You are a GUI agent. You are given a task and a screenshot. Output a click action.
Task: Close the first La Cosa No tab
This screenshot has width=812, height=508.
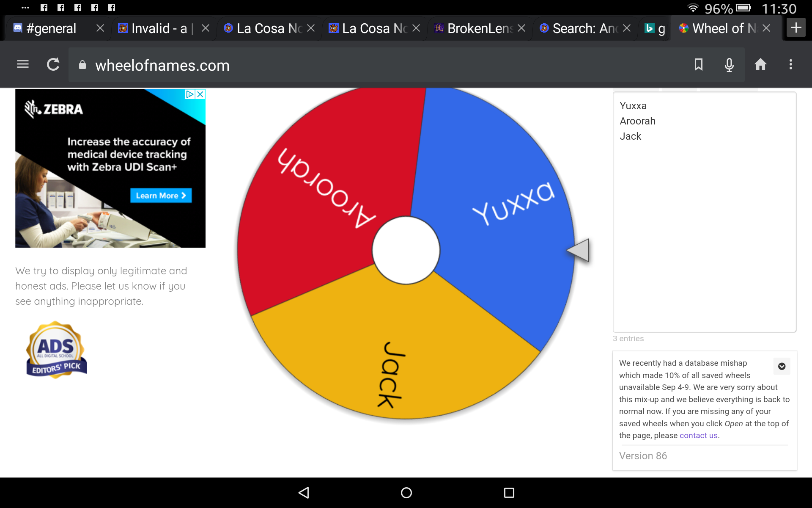click(x=311, y=28)
